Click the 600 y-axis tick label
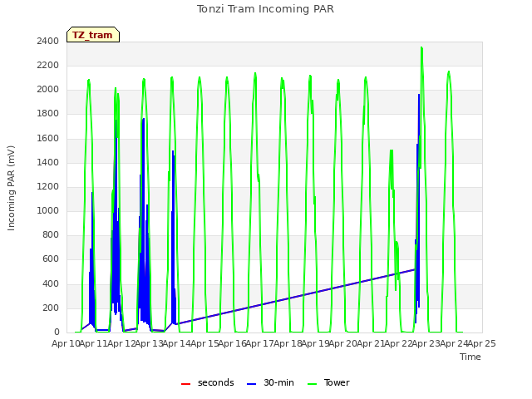This screenshot has height=399, width=532. [x=51, y=259]
